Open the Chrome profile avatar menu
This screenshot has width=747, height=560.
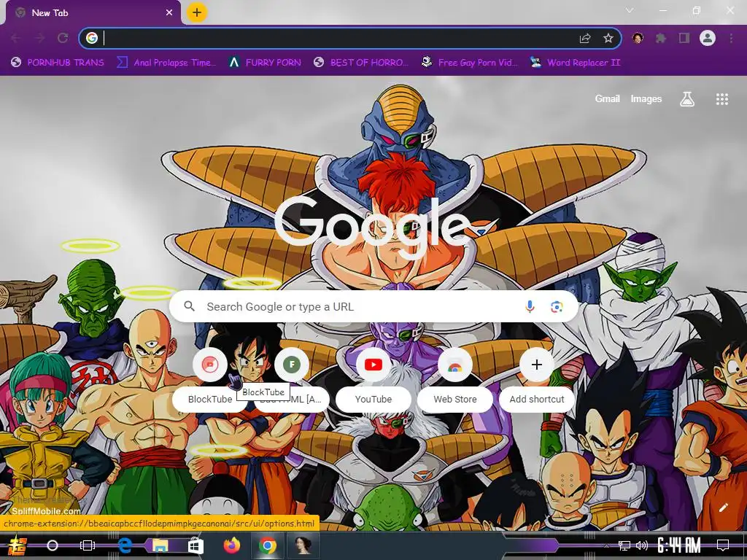coord(708,38)
